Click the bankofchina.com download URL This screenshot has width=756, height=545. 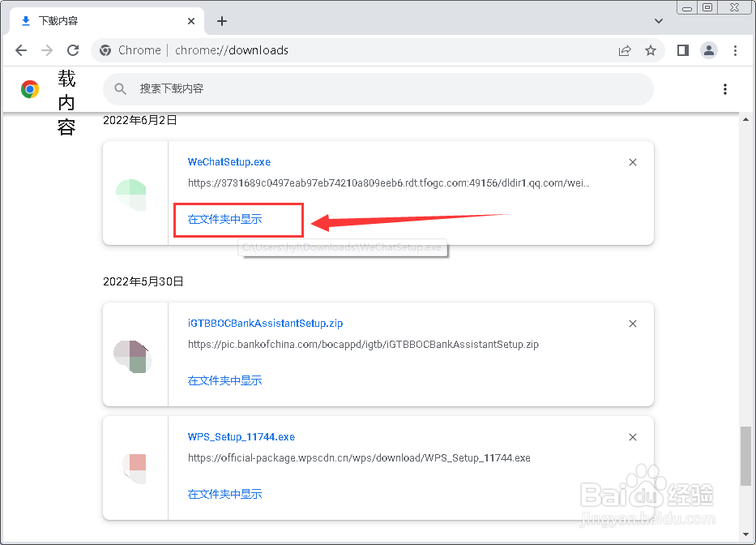coord(363,344)
